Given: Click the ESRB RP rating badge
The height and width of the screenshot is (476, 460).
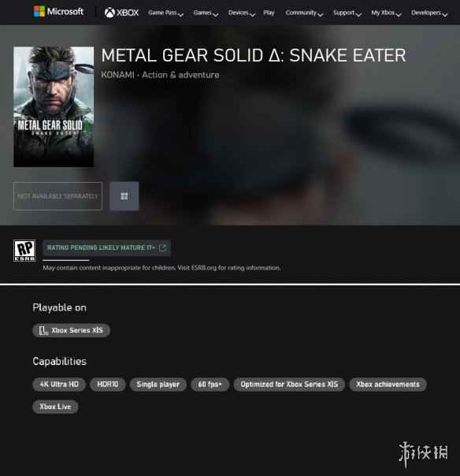Looking at the screenshot, I should pos(24,251).
